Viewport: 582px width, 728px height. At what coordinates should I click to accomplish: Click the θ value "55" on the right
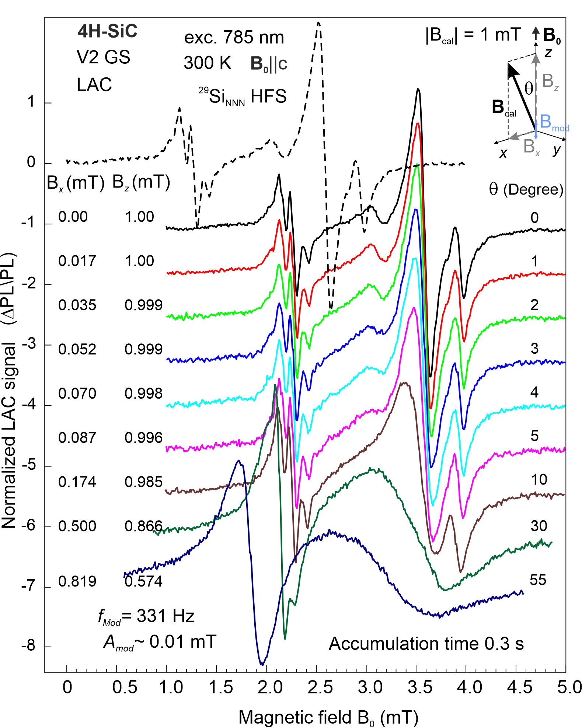point(538,580)
